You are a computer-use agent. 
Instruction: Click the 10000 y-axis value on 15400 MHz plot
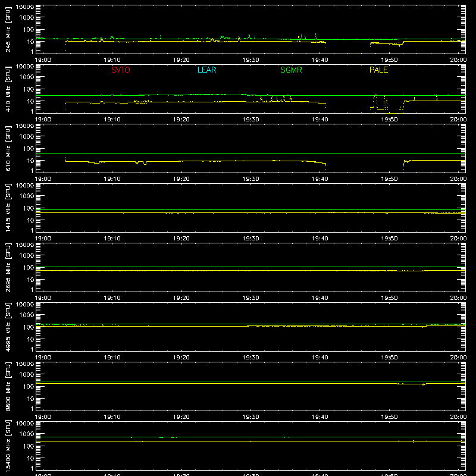coord(25,424)
